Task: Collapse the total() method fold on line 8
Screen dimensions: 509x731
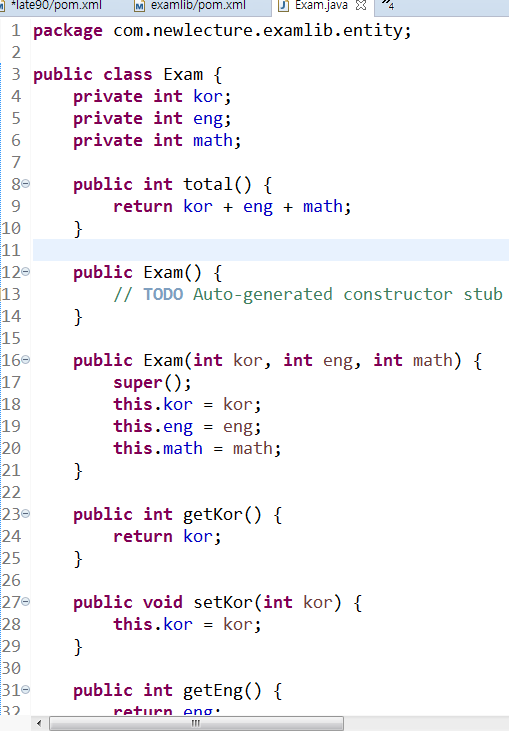Action: pos(26,184)
